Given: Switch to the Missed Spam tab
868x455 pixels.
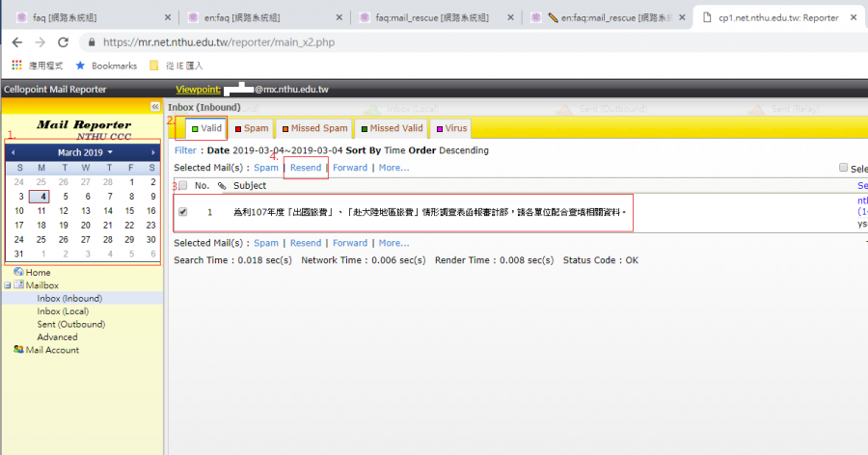Looking at the screenshot, I should (313, 128).
